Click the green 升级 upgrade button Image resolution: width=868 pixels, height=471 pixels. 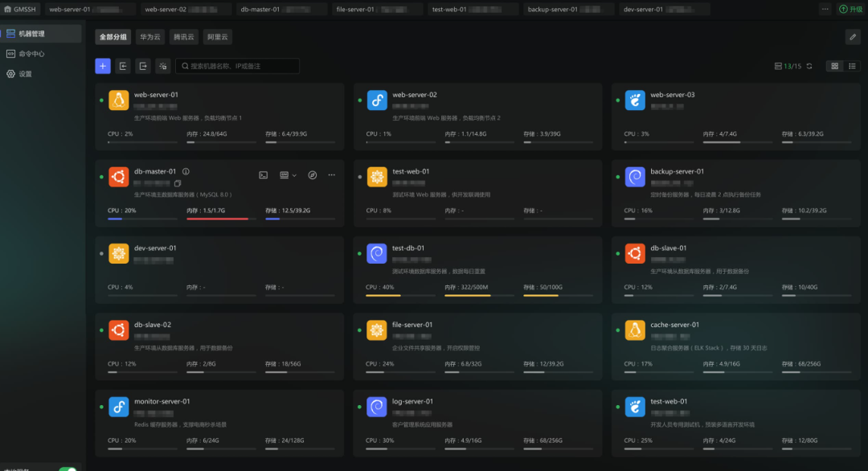[x=851, y=9]
